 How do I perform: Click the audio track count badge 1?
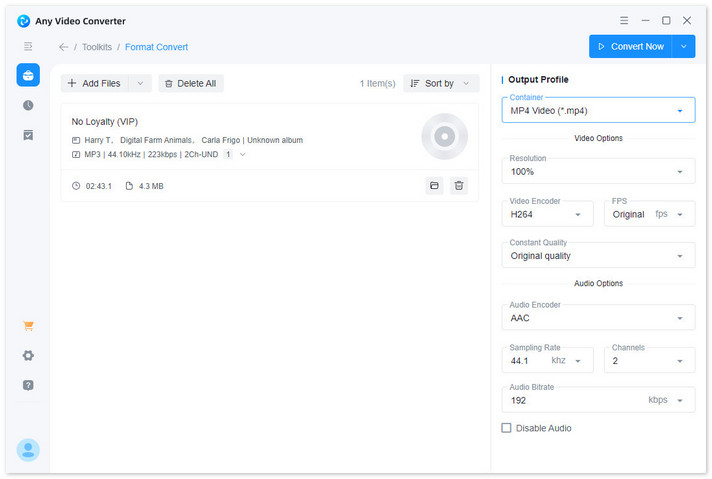tap(228, 154)
